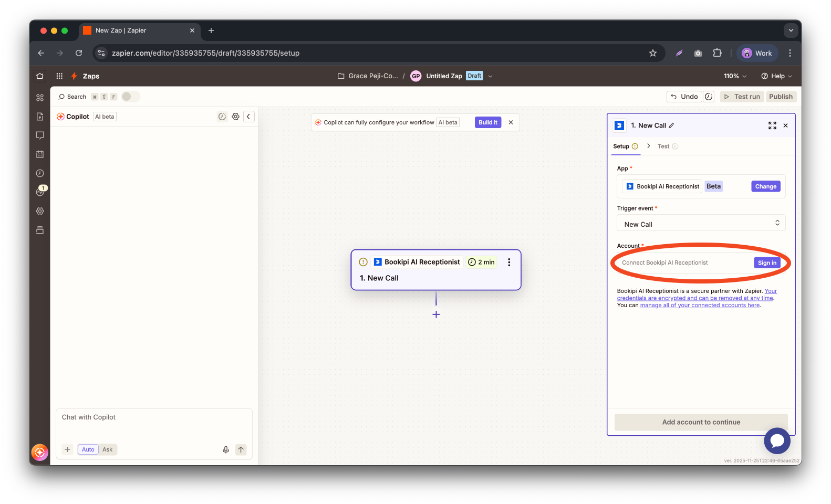The height and width of the screenshot is (504, 831).
Task: Click the browser address bar URL
Action: tap(205, 53)
